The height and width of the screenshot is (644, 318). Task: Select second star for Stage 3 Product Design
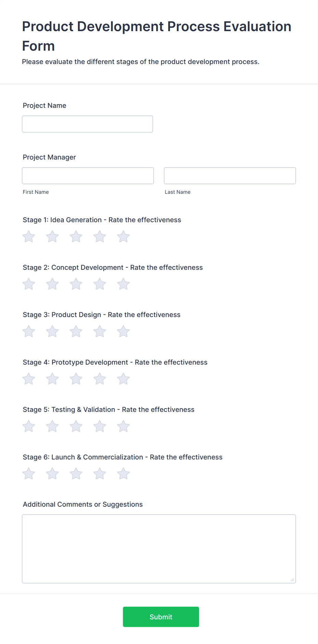(52, 331)
